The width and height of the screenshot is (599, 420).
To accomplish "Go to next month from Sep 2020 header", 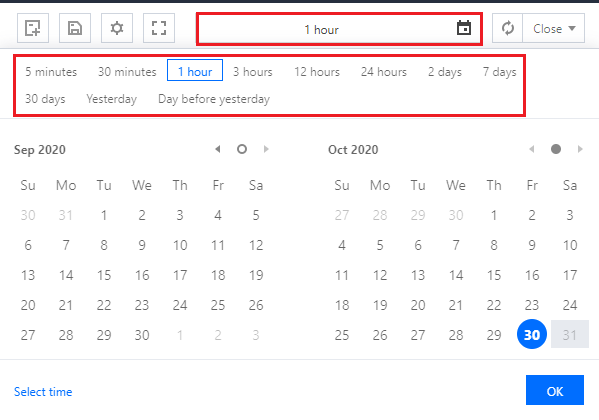I will pos(266,149).
